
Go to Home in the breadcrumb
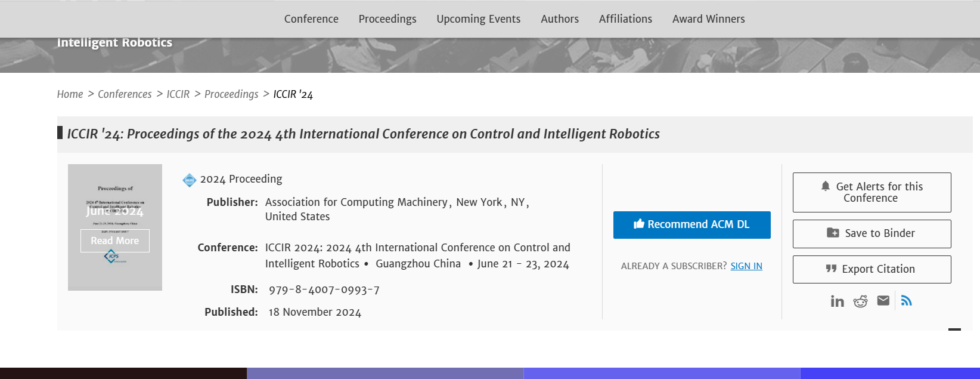(70, 94)
